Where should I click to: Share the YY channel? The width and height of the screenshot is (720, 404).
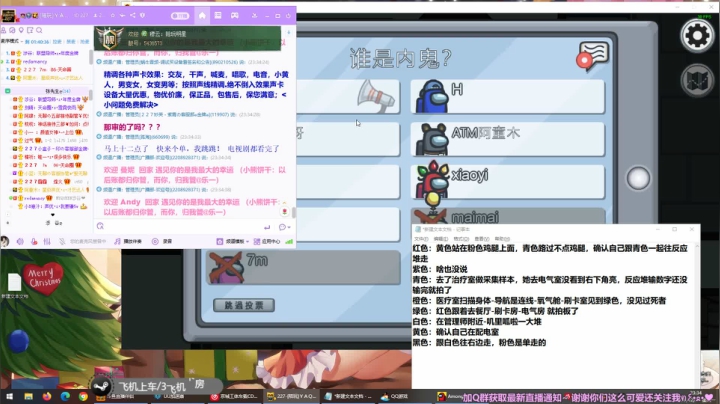tap(133, 15)
